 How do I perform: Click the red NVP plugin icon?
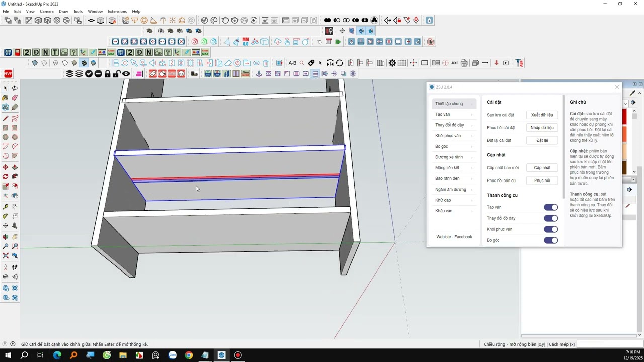point(8,74)
